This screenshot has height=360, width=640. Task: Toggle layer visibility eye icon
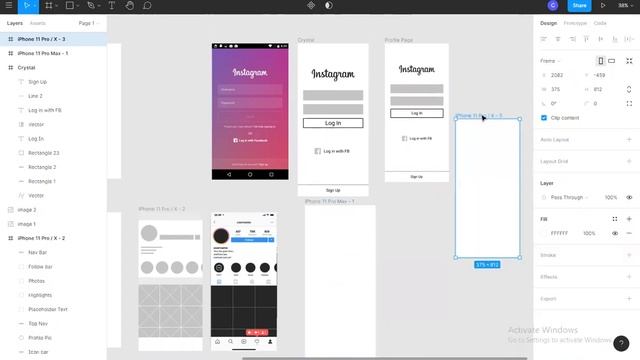(629, 198)
